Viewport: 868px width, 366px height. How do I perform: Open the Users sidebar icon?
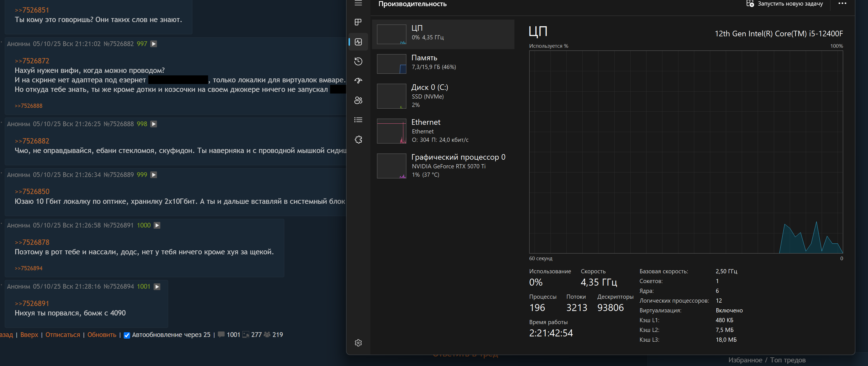coord(358,100)
